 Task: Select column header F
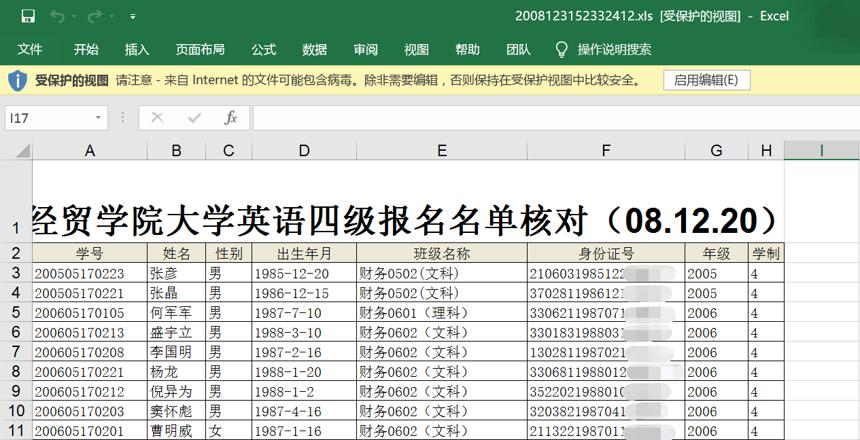click(x=606, y=150)
